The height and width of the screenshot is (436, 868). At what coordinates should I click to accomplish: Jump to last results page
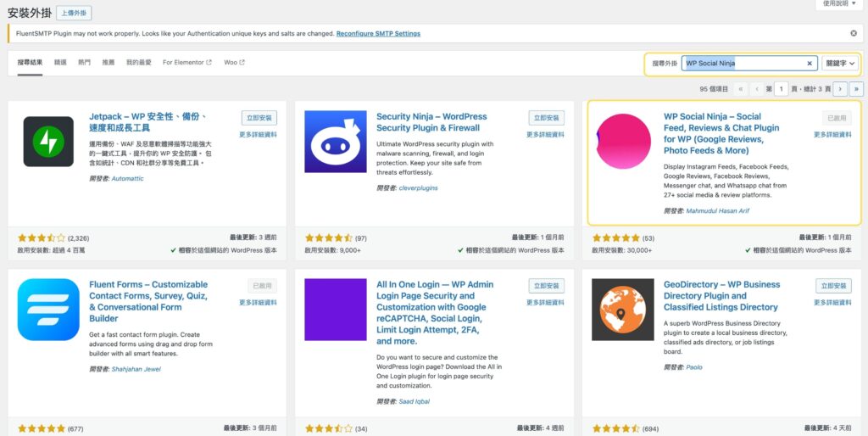click(856, 88)
